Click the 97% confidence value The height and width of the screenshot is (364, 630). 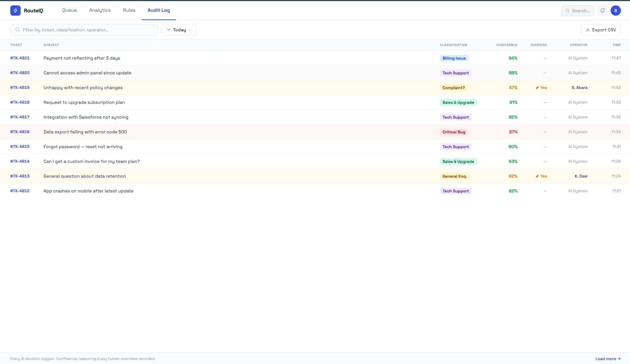513,132
